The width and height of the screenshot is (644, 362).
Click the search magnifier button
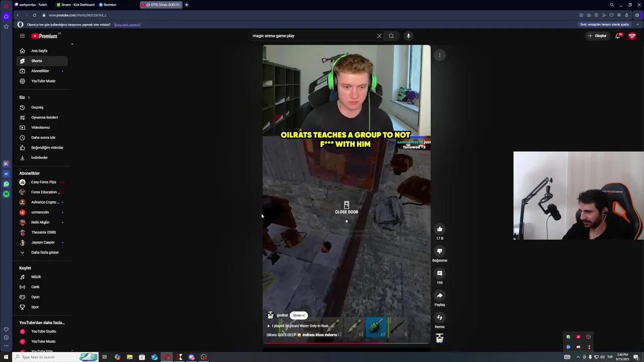tap(391, 36)
